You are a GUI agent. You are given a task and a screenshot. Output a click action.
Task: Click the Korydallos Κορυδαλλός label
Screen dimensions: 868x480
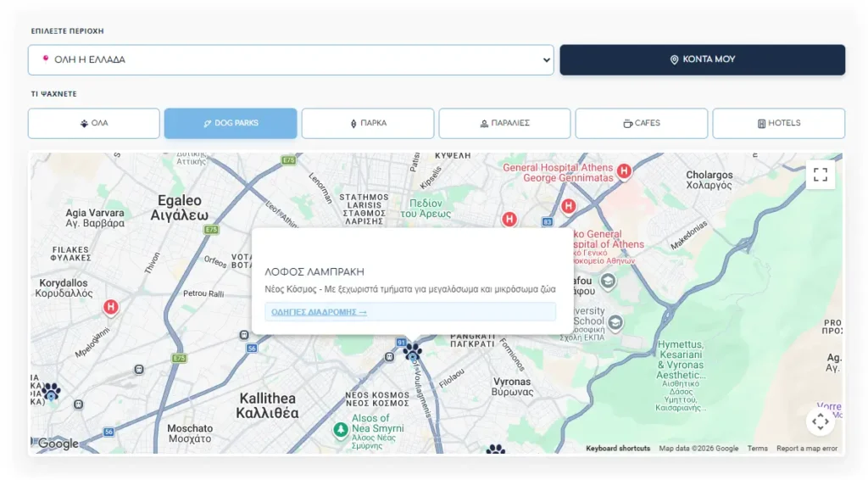(x=64, y=287)
